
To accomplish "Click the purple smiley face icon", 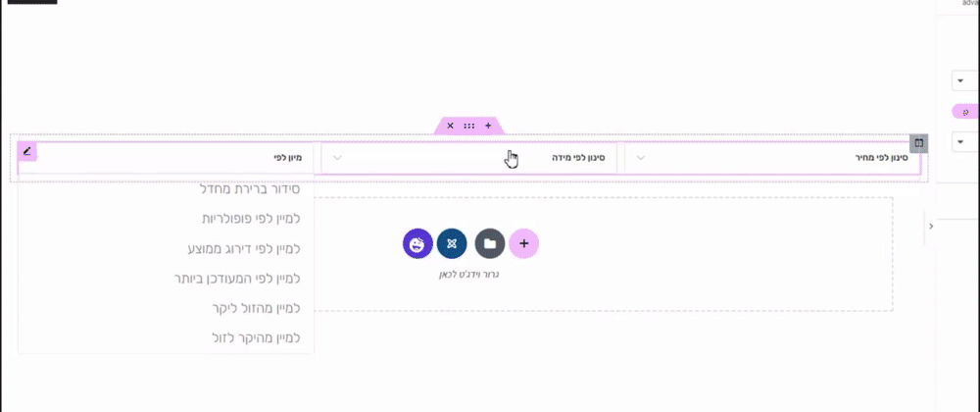I will (x=417, y=243).
